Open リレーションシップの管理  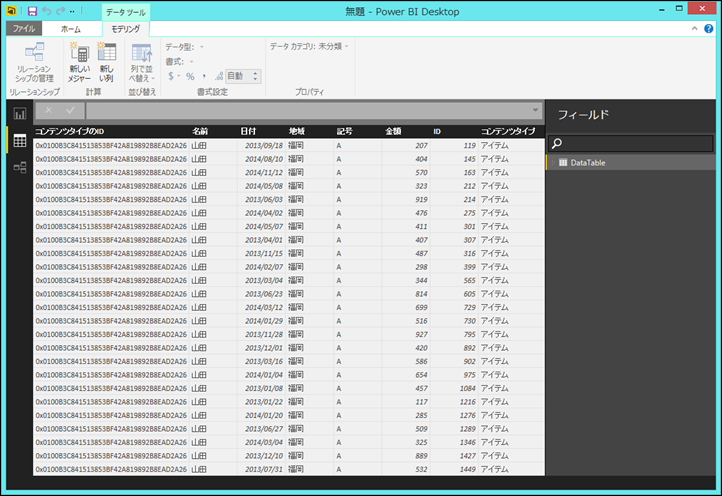35,63
